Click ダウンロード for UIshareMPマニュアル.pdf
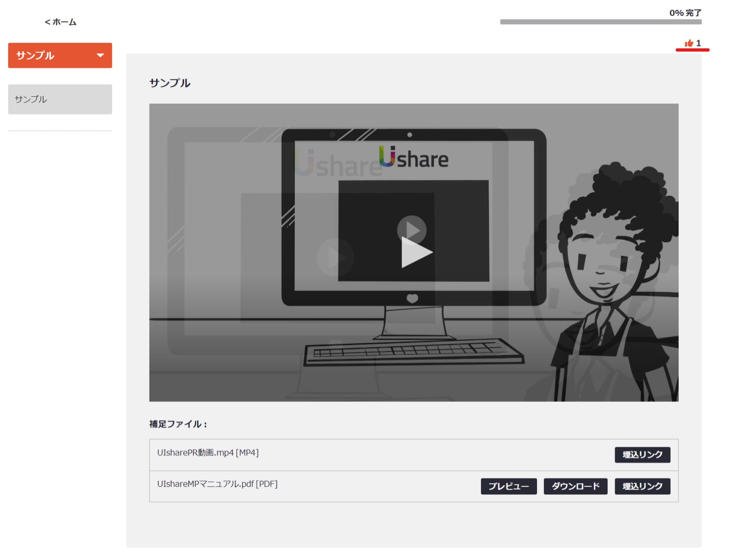The width and height of the screenshot is (733, 560). tap(575, 486)
